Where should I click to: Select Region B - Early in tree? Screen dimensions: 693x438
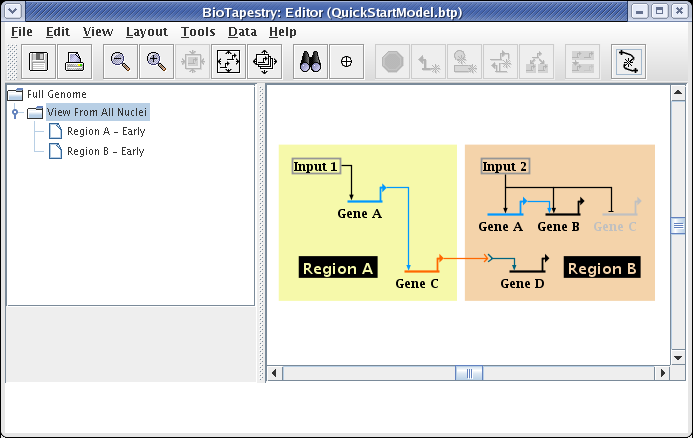105,152
